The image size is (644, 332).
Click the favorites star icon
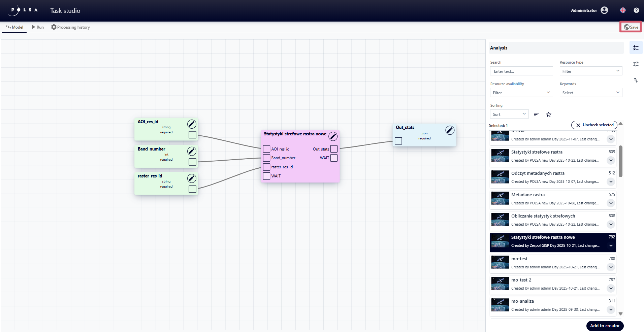(549, 114)
